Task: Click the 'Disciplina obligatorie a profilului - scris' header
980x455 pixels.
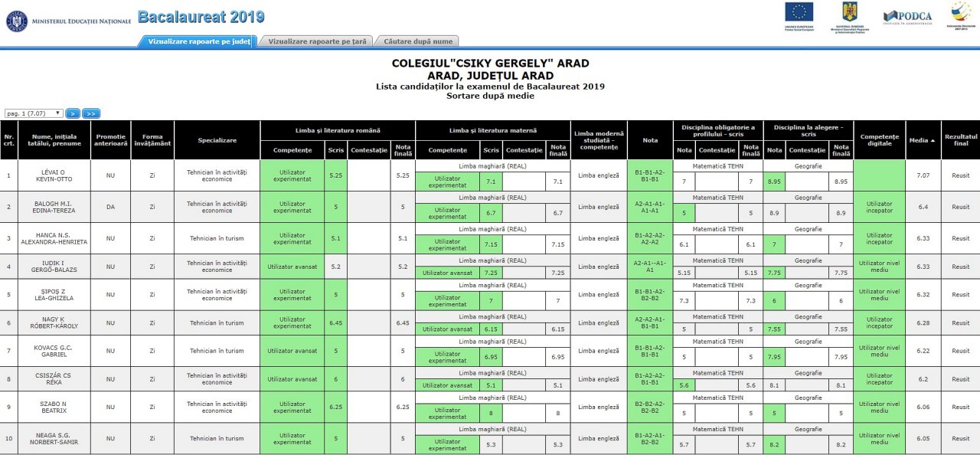Action: pos(718,130)
